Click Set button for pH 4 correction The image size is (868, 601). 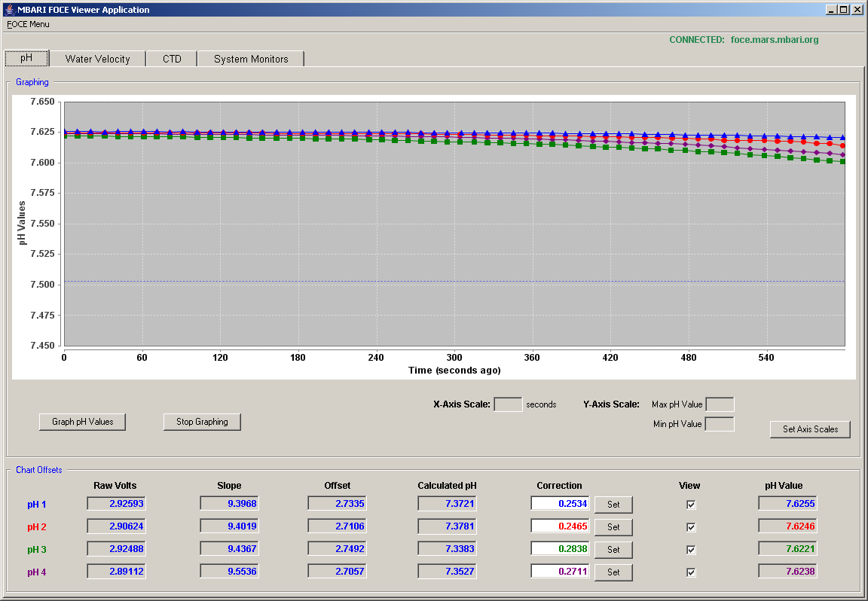[x=613, y=572]
